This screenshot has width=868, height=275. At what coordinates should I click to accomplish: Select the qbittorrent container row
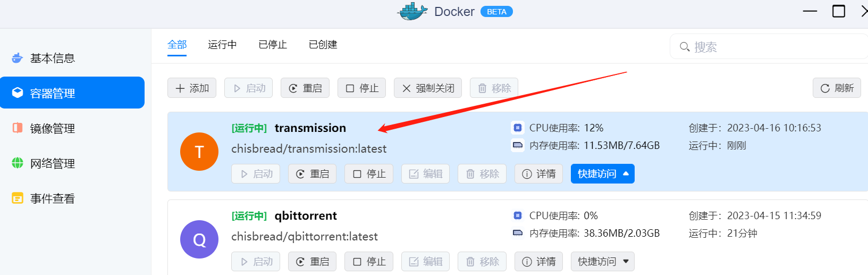pyautogui.click(x=518, y=238)
